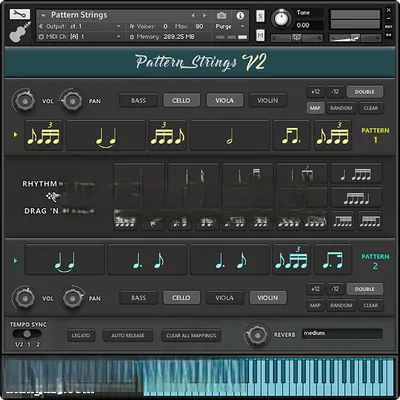Open the Output st.1 dropdown
Screen dimensions: 400x400
click(x=79, y=26)
